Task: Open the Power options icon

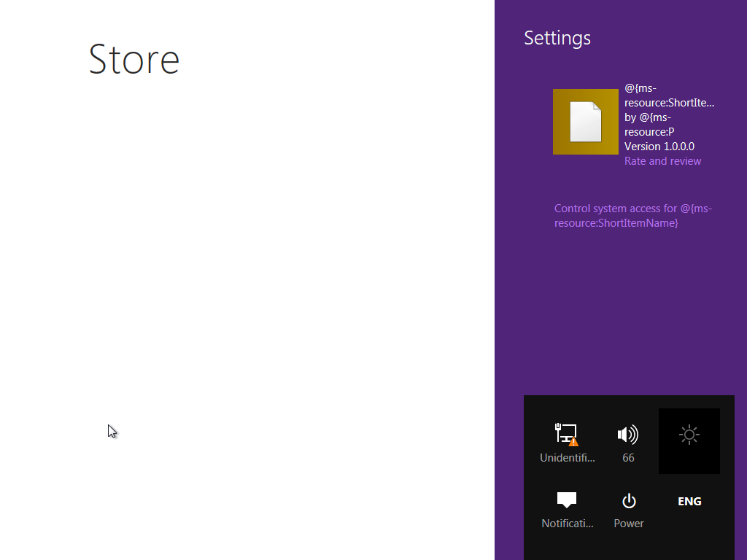Action: click(628, 510)
